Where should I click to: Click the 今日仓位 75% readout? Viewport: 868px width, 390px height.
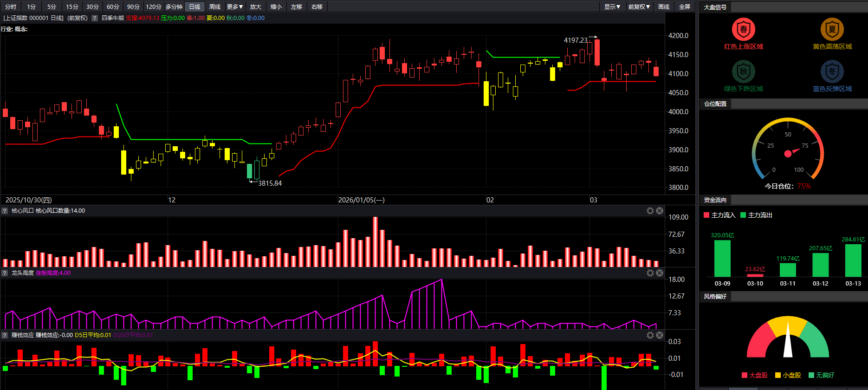pyautogui.click(x=788, y=186)
